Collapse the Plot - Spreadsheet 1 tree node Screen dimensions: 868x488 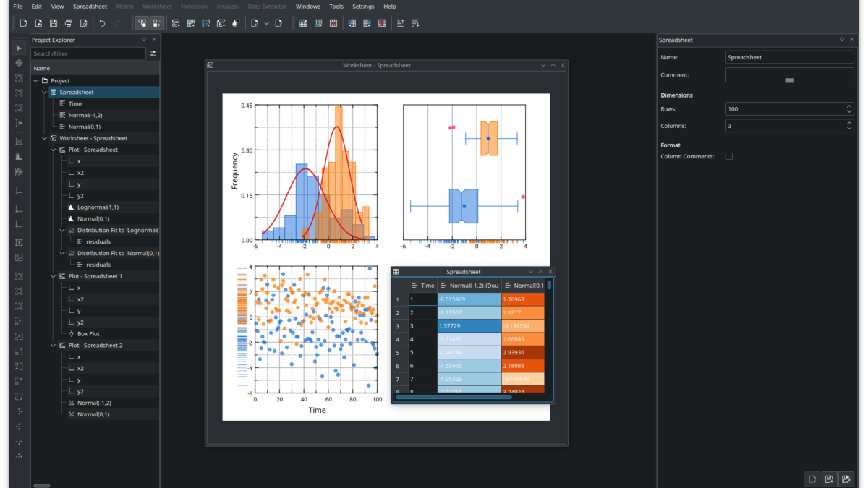[x=54, y=276]
